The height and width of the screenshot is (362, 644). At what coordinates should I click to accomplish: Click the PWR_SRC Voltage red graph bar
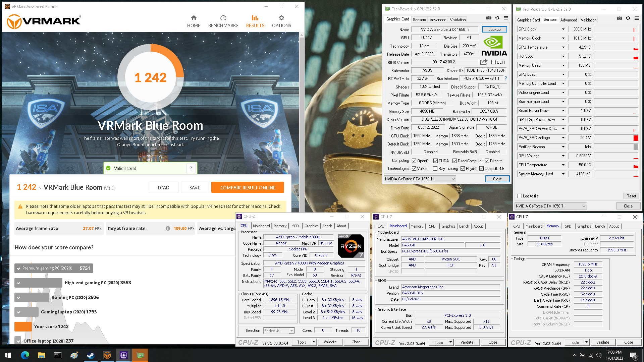coord(636,138)
